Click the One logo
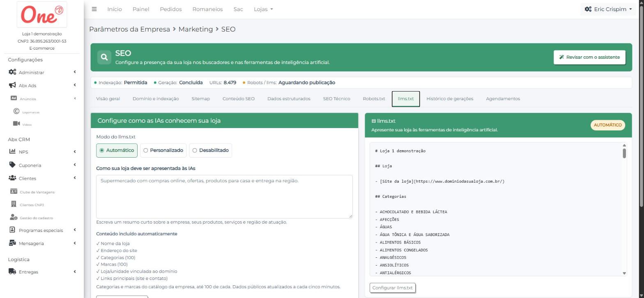This screenshot has width=644, height=298. [42, 15]
